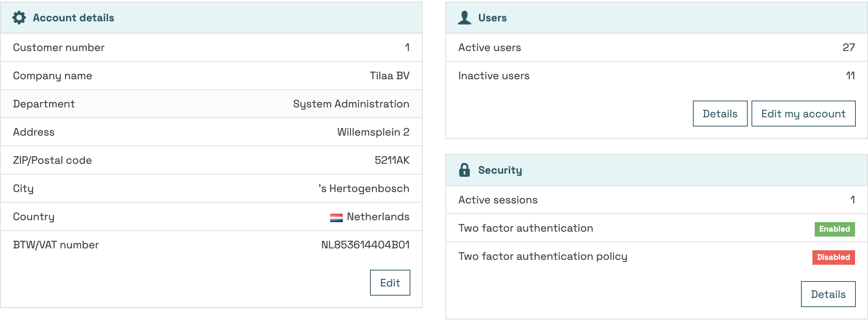The height and width of the screenshot is (320, 868).
Task: Click the Customer number label
Action: coord(59,47)
